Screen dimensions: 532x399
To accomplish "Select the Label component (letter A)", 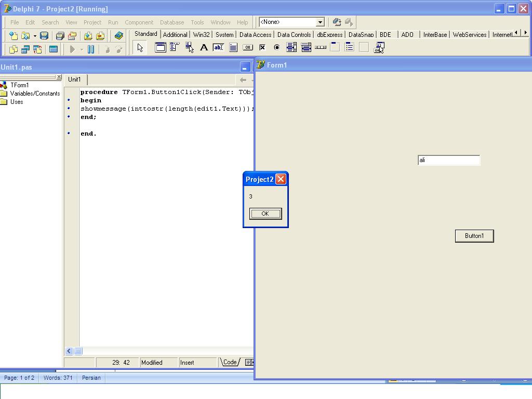I will [204, 47].
